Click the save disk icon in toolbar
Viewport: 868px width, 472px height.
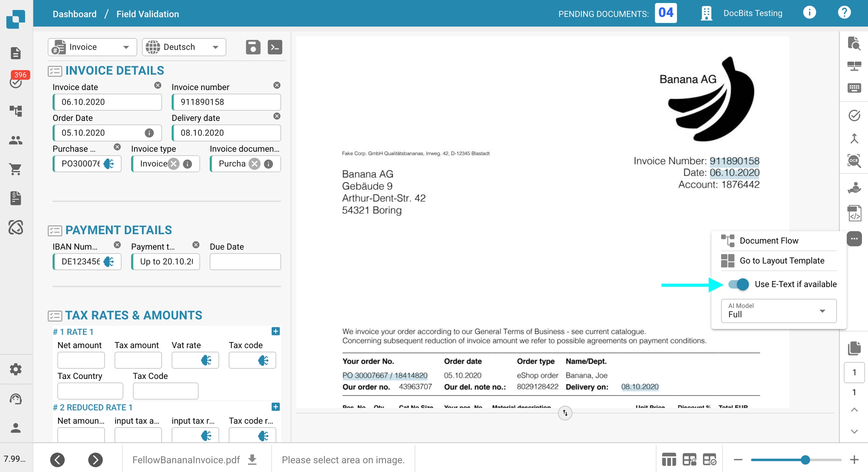(x=253, y=47)
